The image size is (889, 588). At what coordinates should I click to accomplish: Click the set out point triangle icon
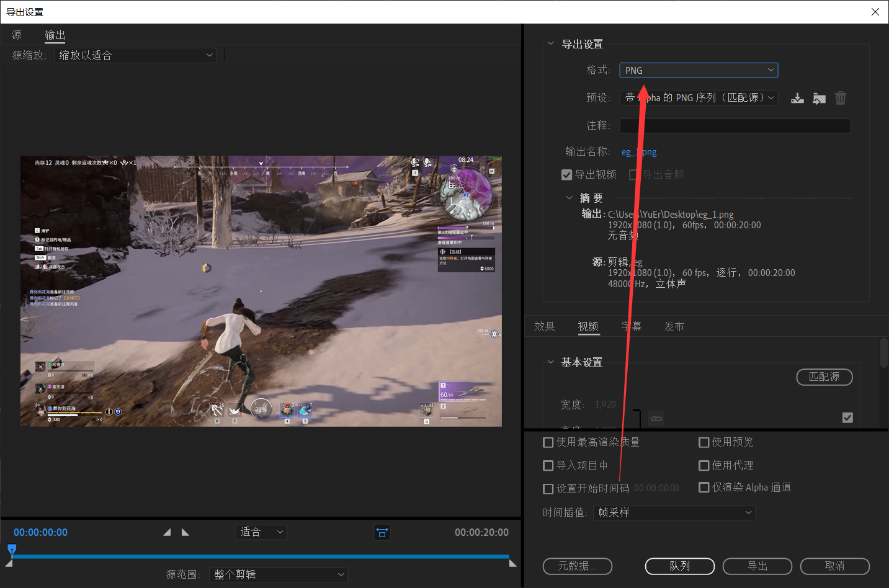[185, 532]
